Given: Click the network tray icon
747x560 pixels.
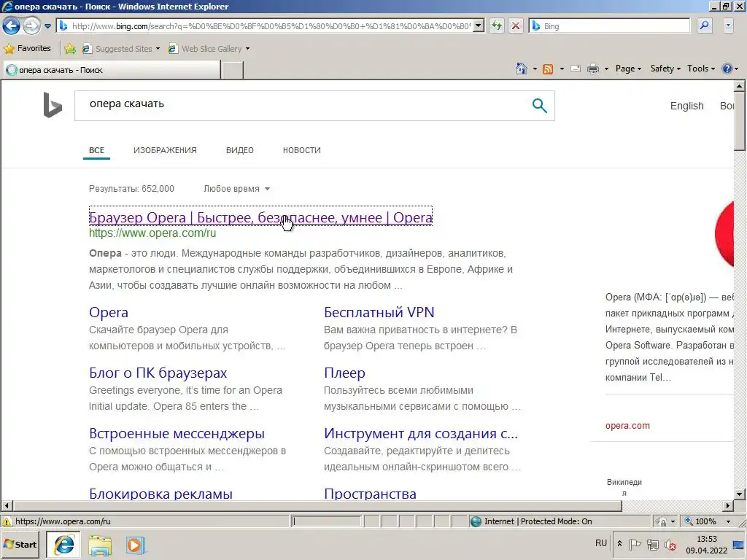Looking at the screenshot, I should click(x=653, y=544).
